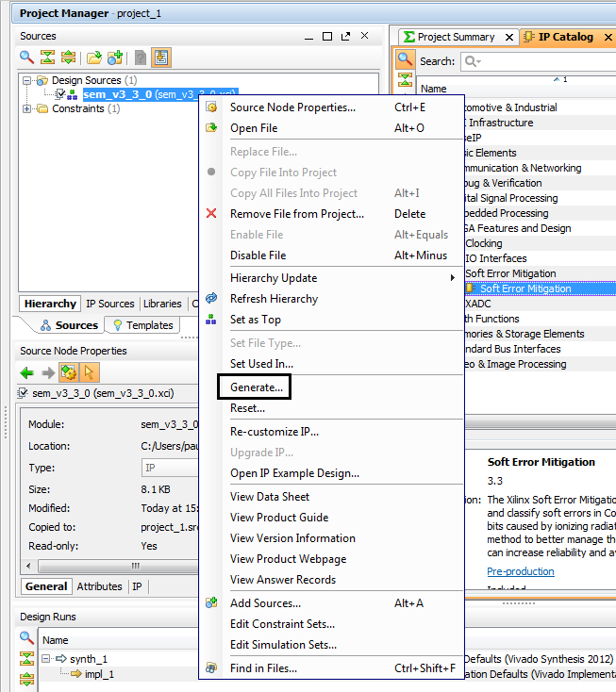Click Expand All icon in Sources toolbar

tap(68, 58)
